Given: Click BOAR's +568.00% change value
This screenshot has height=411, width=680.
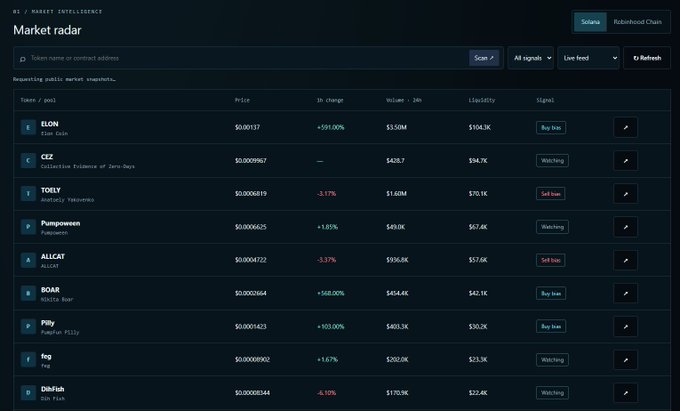Looking at the screenshot, I should tap(330, 294).
